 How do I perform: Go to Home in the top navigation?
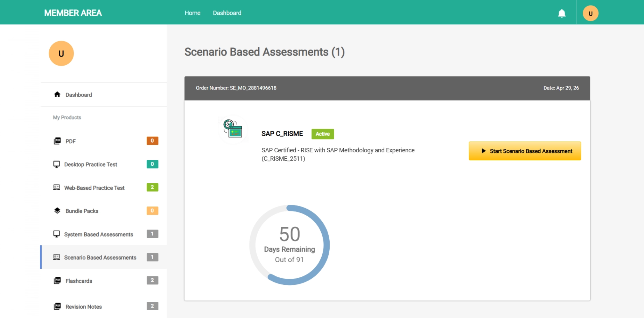click(x=192, y=13)
